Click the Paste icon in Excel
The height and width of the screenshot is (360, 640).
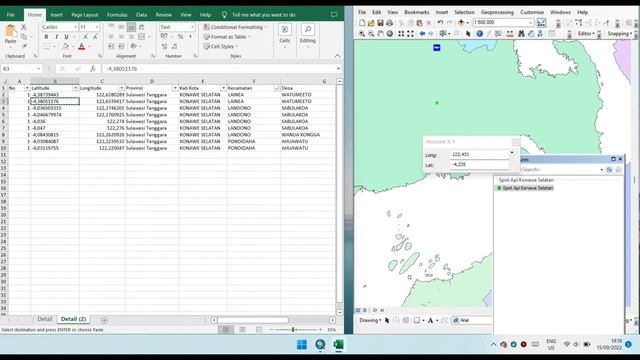(x=10, y=31)
